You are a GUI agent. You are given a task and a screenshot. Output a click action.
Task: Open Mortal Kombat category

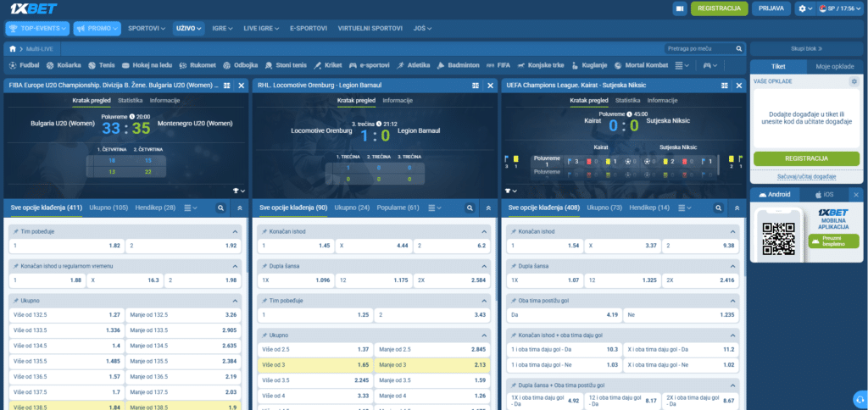(x=641, y=65)
